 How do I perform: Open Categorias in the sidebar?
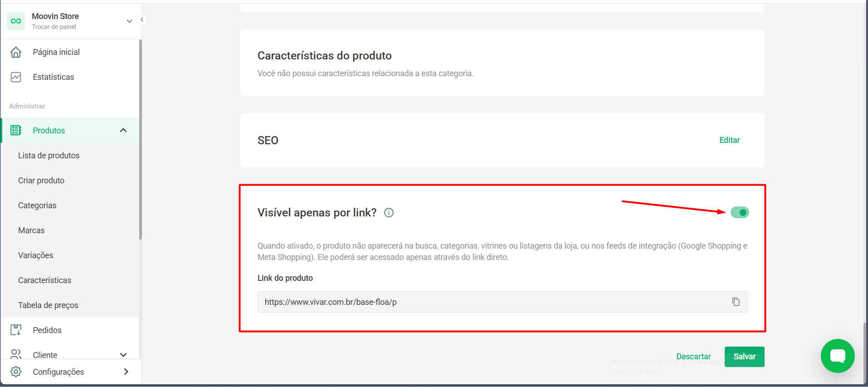click(x=37, y=205)
